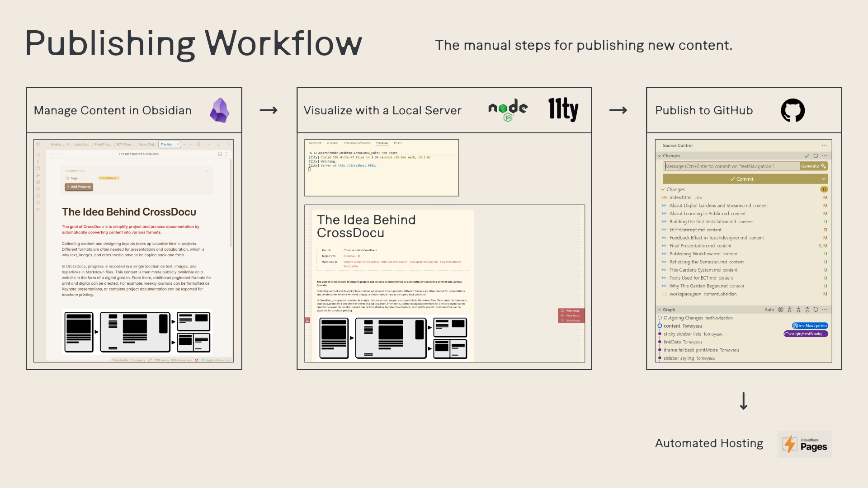Click the Graph target/go to current history icon
The height and width of the screenshot is (488, 868).
pos(781,310)
